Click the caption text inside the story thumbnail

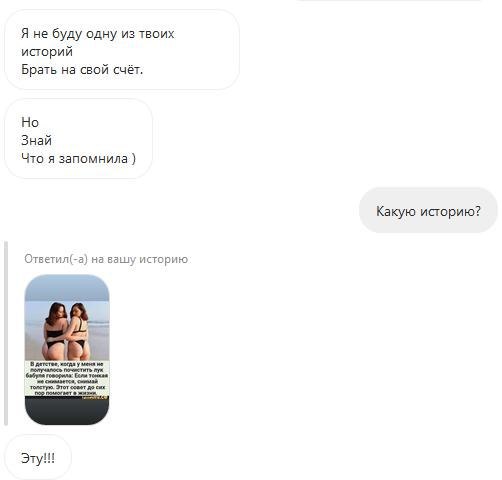coord(67,379)
